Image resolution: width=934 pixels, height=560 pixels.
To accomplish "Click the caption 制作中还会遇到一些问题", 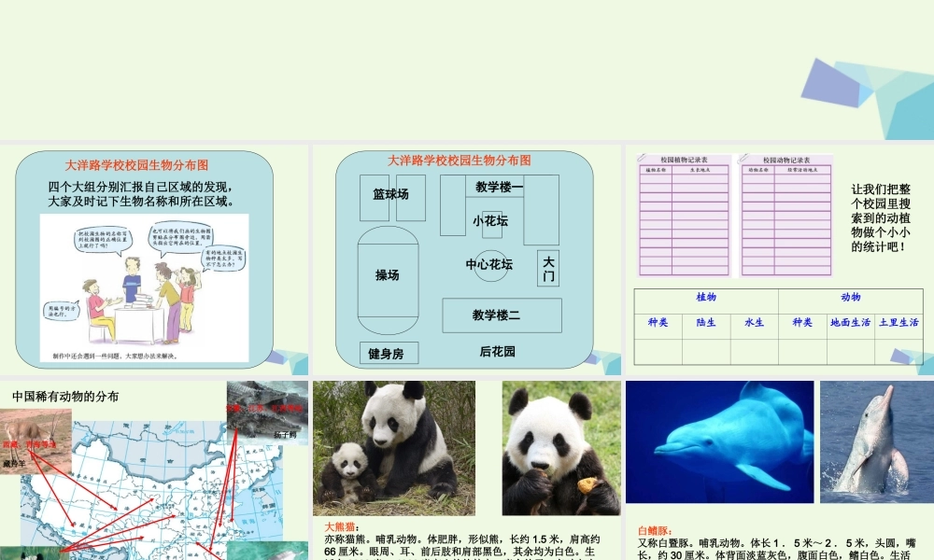I will pyautogui.click(x=115, y=356).
